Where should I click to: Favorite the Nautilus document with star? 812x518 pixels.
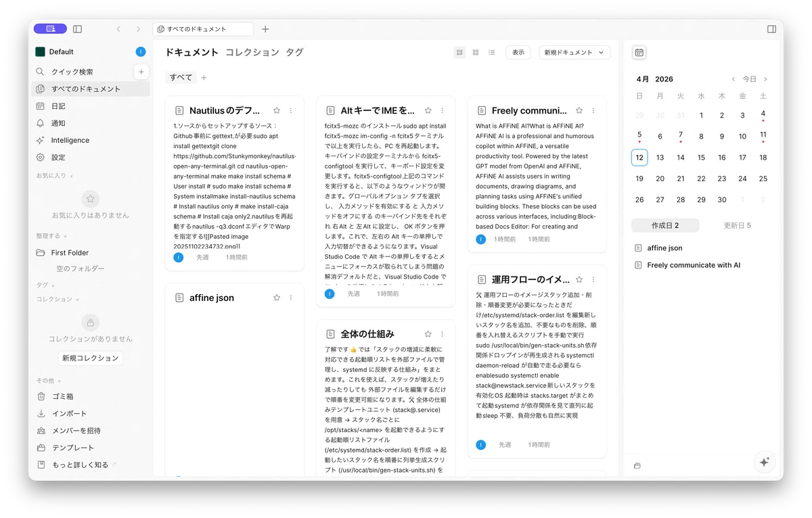277,110
